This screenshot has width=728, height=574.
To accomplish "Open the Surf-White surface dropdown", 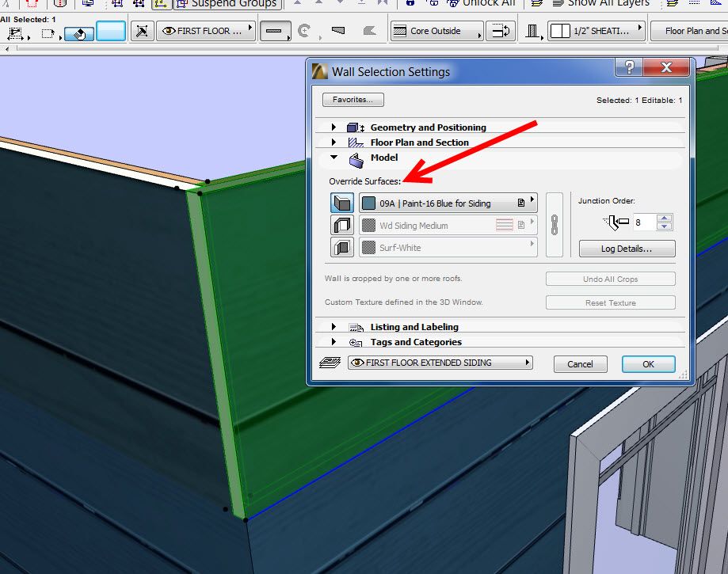I will (x=448, y=247).
